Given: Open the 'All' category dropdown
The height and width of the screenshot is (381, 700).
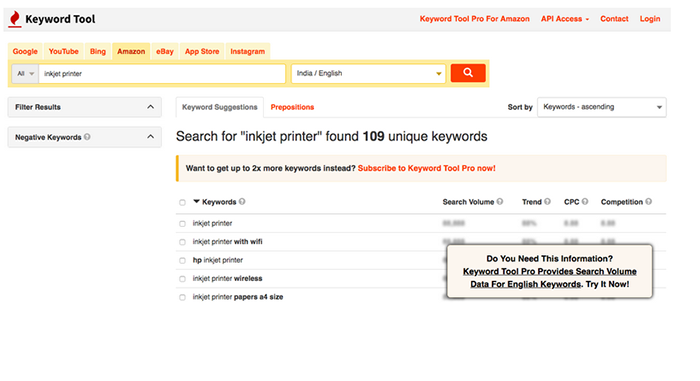Looking at the screenshot, I should click(x=25, y=74).
